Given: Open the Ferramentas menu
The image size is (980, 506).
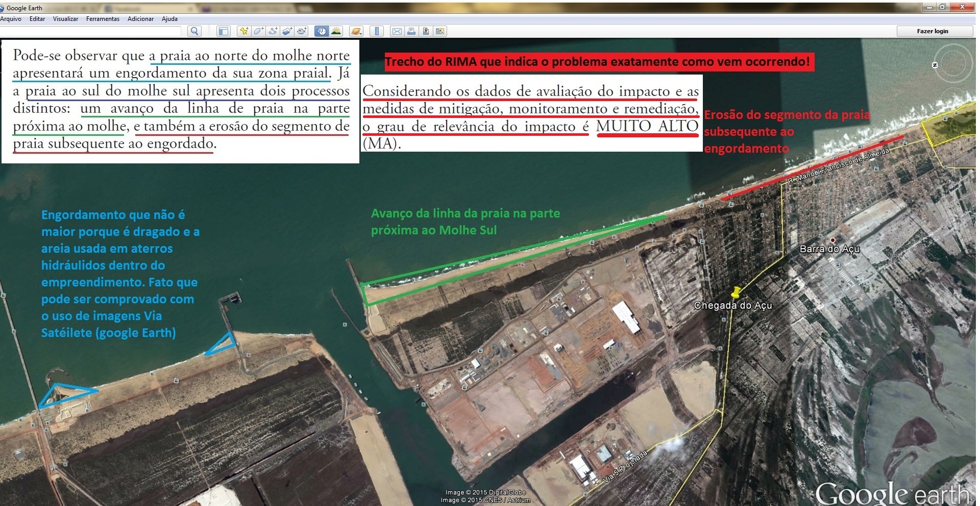Looking at the screenshot, I should click(103, 19).
